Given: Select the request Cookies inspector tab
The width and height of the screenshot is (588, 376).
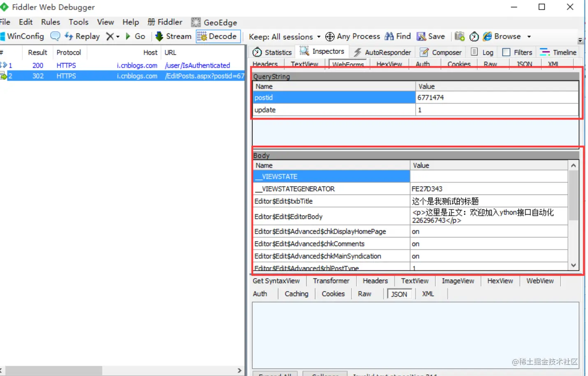Looking at the screenshot, I should (x=459, y=64).
